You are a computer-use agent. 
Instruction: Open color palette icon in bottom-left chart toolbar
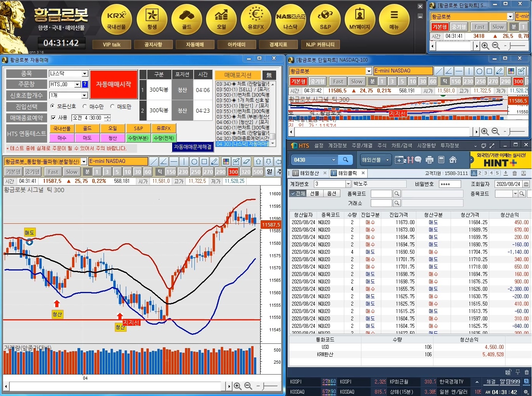click(x=226, y=161)
